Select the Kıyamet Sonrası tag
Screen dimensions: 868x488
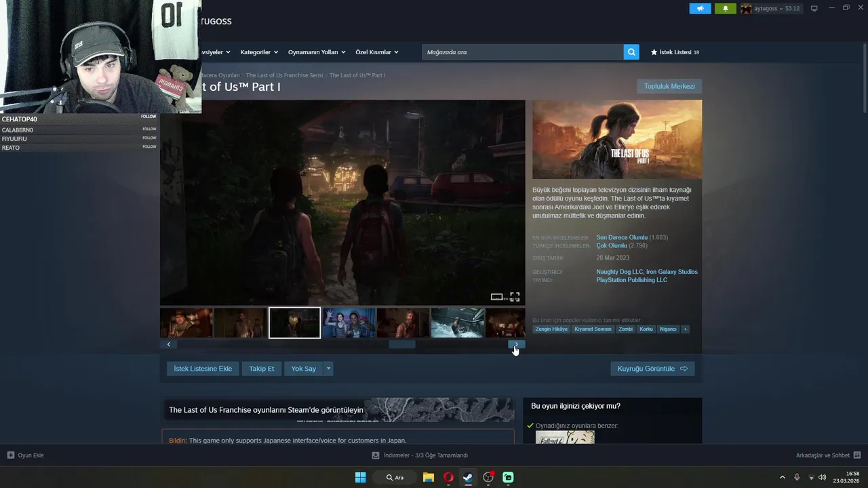(x=593, y=329)
